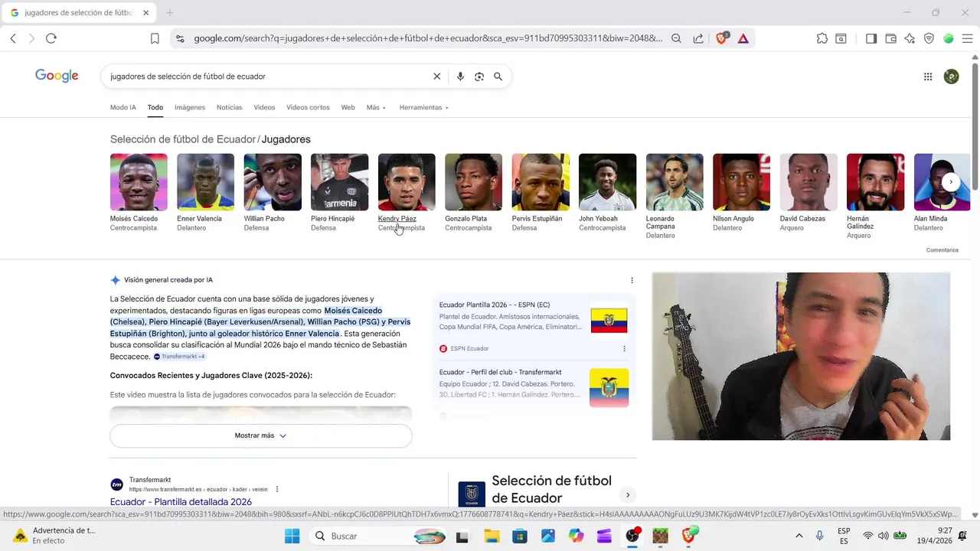Select the Imágenes tab

click(190, 108)
